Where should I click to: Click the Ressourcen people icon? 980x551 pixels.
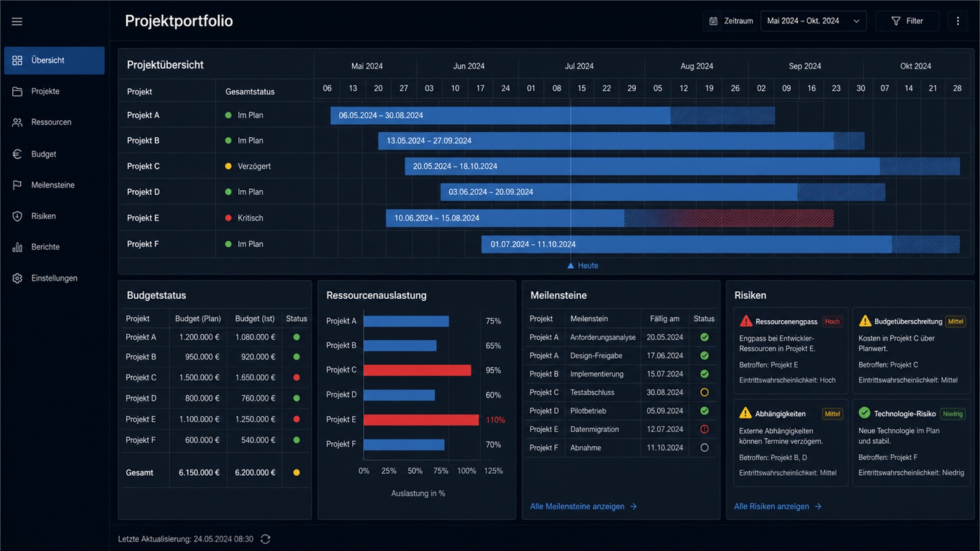click(x=17, y=122)
